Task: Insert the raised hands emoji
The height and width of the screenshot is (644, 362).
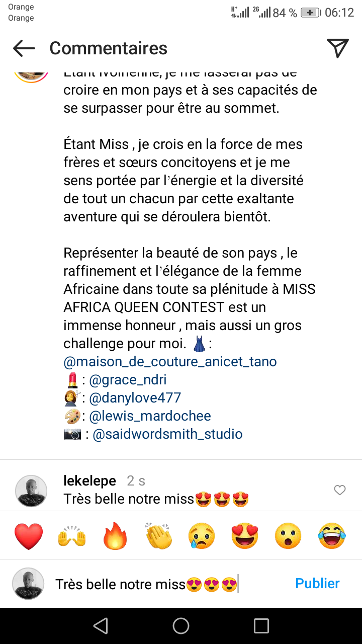Action: [72, 536]
